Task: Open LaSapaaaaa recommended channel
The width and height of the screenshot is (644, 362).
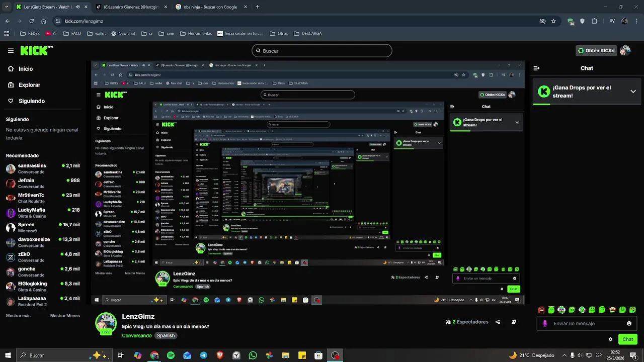Action: click(43, 301)
